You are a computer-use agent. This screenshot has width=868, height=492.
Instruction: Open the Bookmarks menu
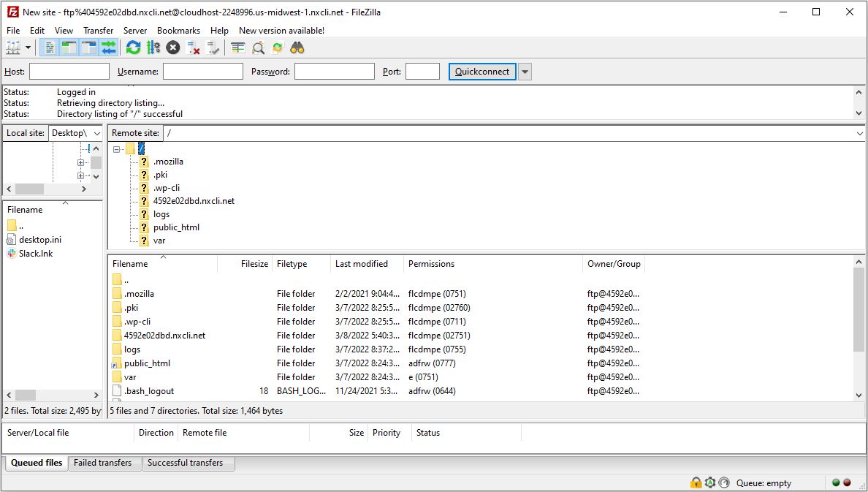(179, 31)
